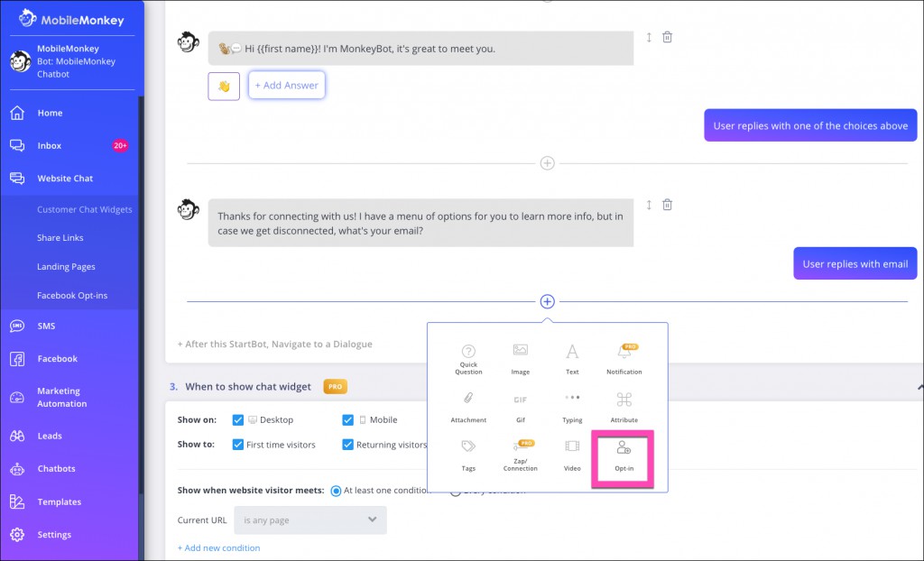This screenshot has width=924, height=561.
Task: Add an Image widget
Action: (521, 359)
